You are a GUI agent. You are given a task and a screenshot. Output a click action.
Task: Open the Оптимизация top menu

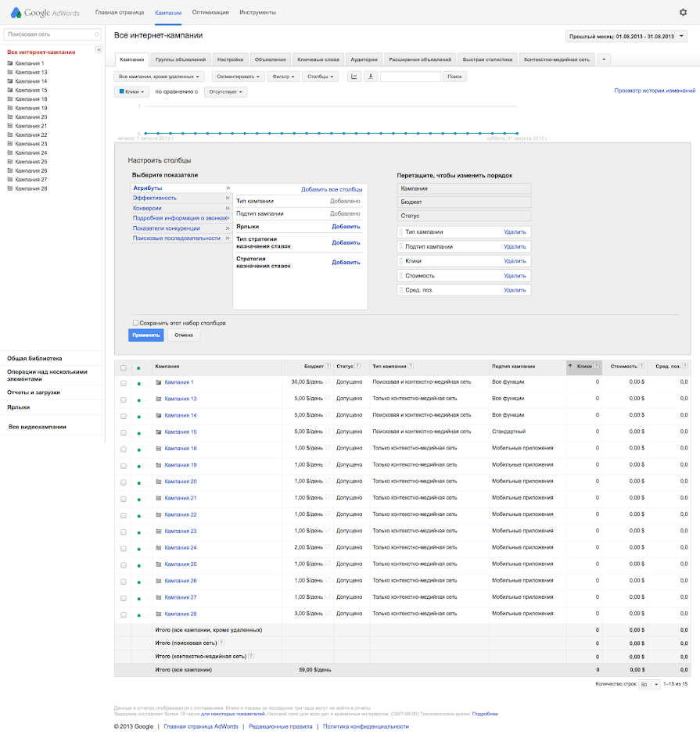pyautogui.click(x=210, y=13)
